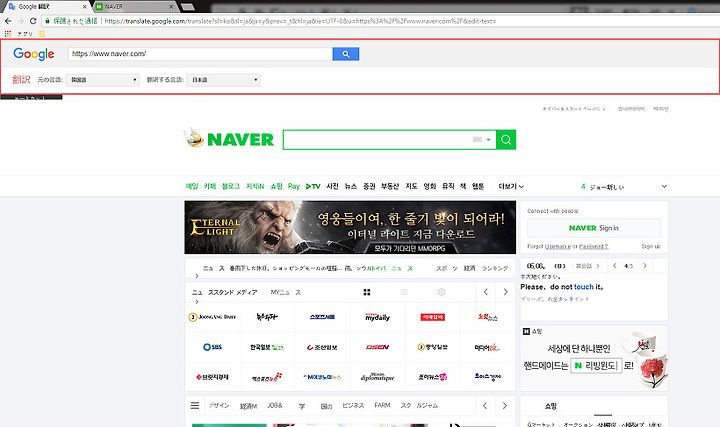Click the 리빙윈도 shopping mug ad
This screenshot has width=720, height=427.
click(x=594, y=358)
